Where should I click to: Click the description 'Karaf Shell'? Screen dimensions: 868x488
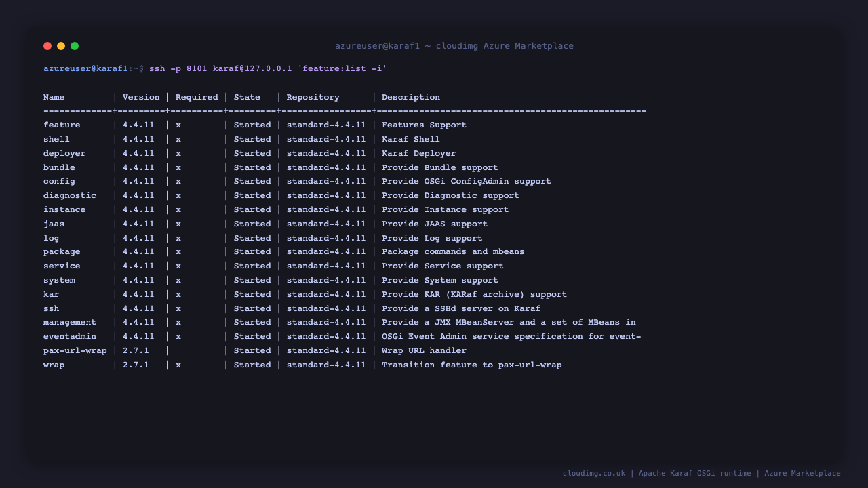411,139
